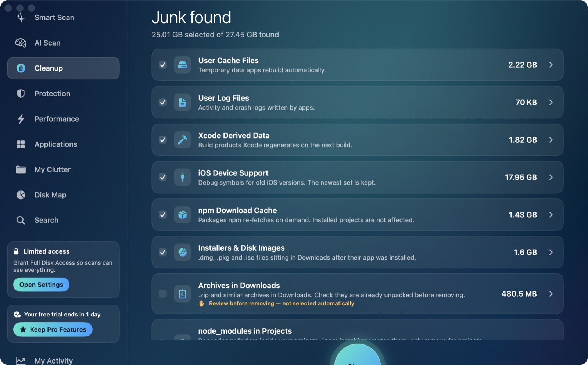Click the 70 KB size value
This screenshot has height=365, width=588.
(x=526, y=103)
